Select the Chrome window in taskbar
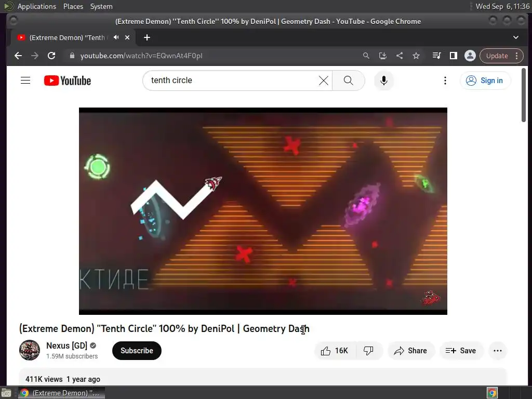 pyautogui.click(x=62, y=393)
